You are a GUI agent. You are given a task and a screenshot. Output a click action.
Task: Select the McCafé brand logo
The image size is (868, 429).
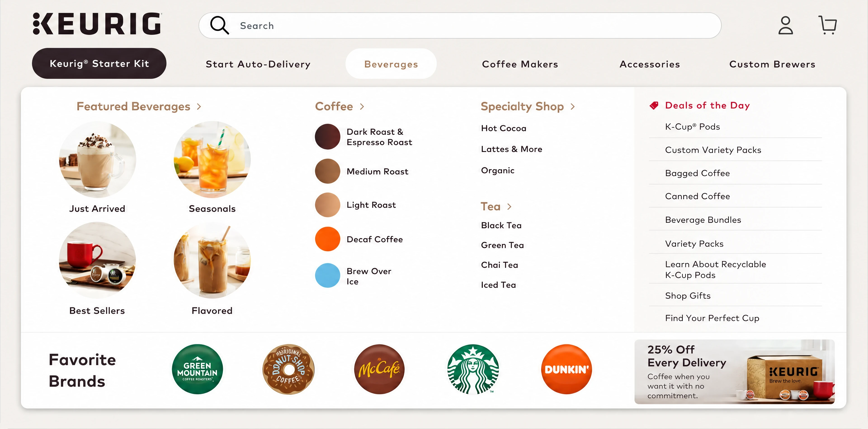coord(380,369)
